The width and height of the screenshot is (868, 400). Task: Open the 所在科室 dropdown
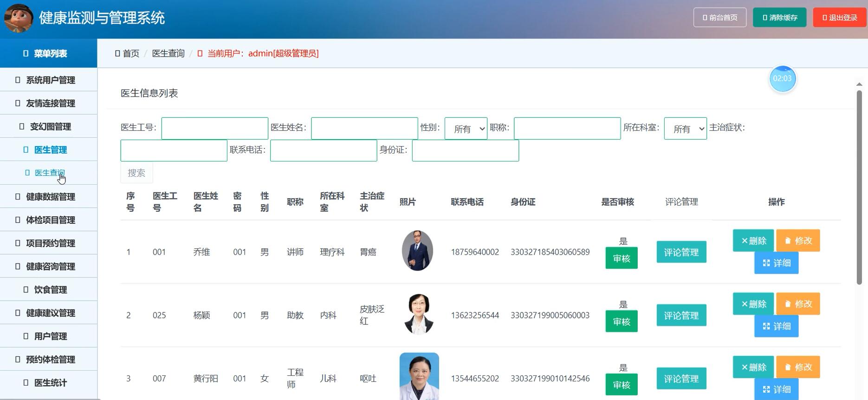685,128
